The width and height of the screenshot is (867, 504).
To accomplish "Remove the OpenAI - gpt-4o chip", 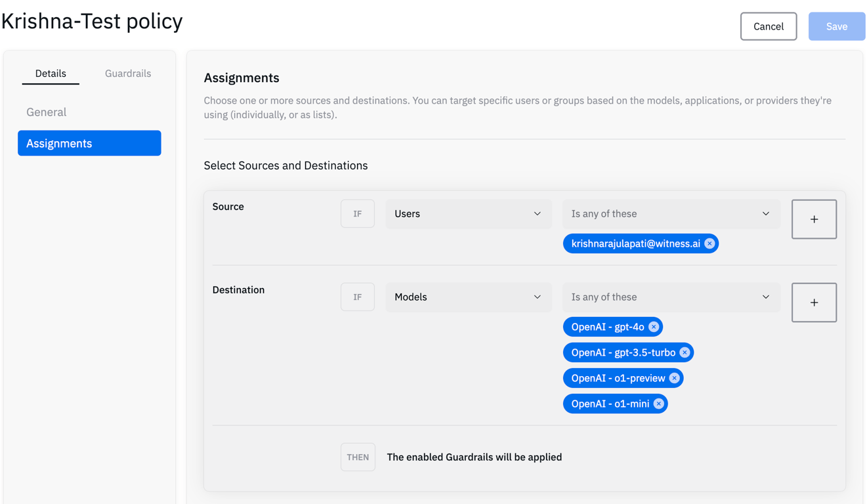I will [654, 327].
